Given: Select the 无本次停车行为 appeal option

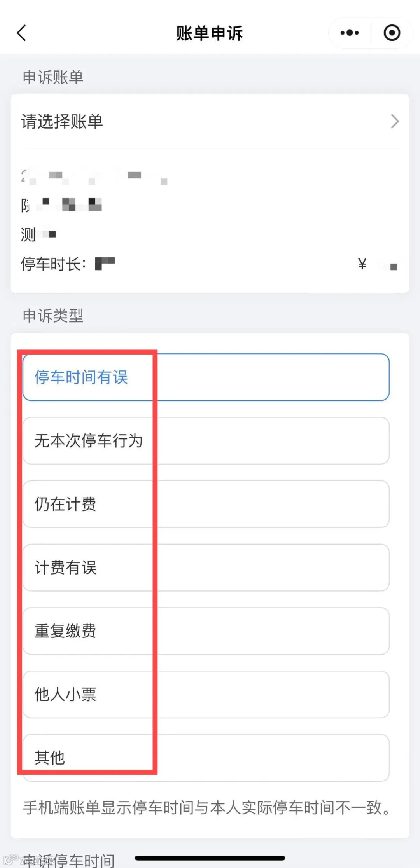Looking at the screenshot, I should click(89, 441).
